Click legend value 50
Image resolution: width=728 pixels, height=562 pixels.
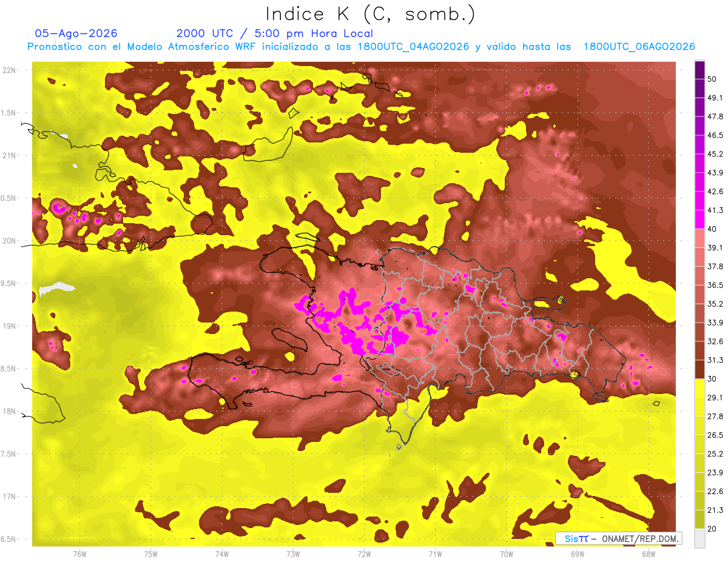(x=713, y=79)
